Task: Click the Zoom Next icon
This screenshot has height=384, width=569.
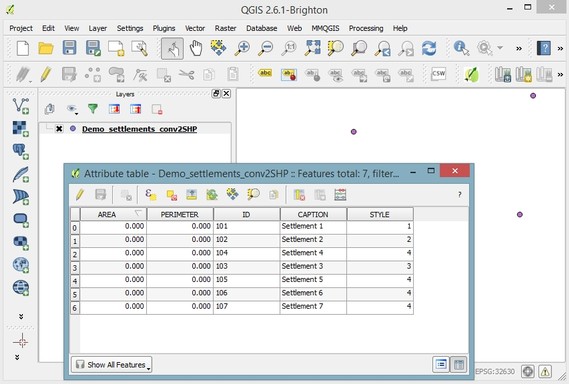Action: tap(406, 48)
